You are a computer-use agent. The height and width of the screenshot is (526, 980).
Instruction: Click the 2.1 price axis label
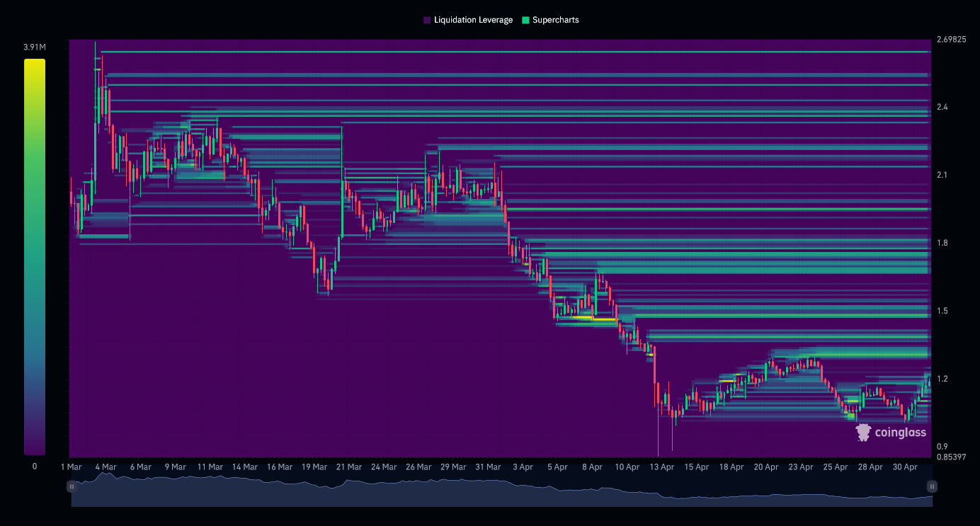click(942, 176)
